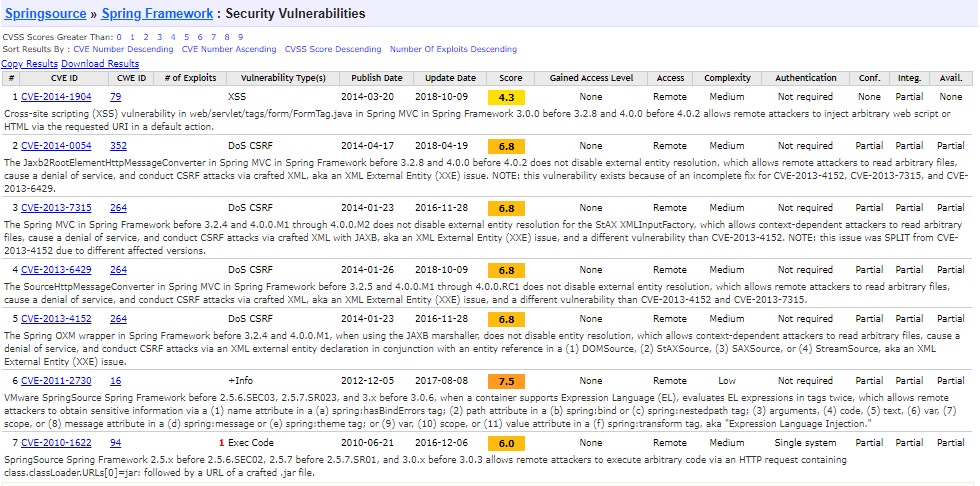
Task: Click the +Info vulnerability type cell
Action: 241,380
